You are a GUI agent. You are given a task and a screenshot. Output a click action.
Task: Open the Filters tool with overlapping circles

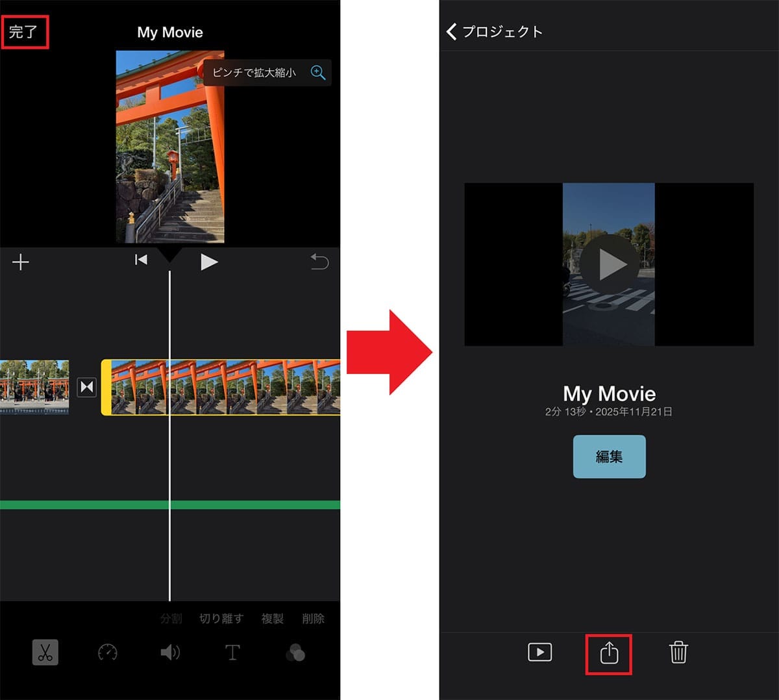tap(296, 653)
